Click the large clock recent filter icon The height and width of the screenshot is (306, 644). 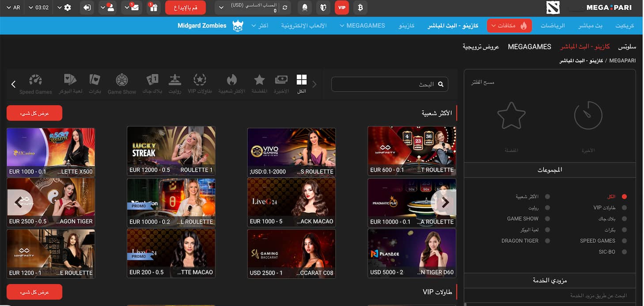pos(588,115)
